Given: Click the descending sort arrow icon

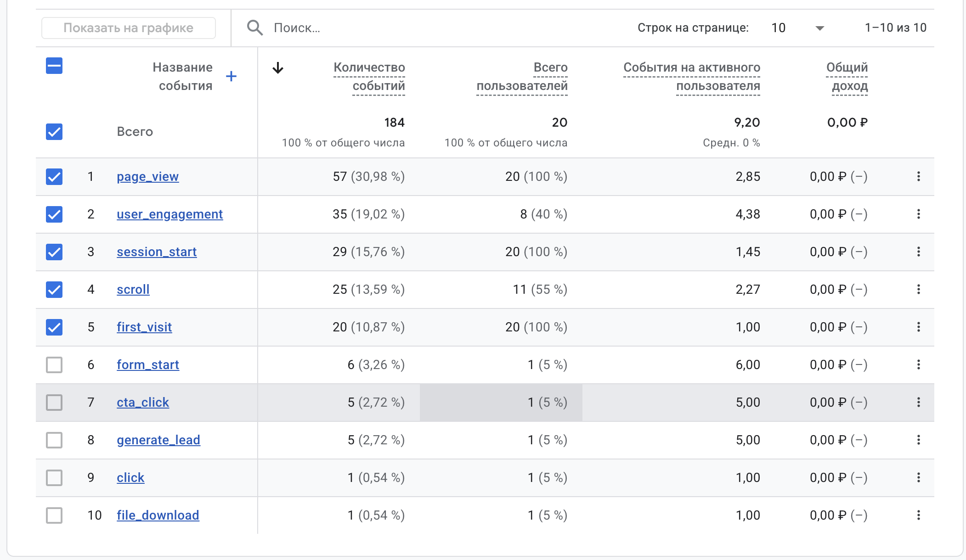Looking at the screenshot, I should pos(278,68).
